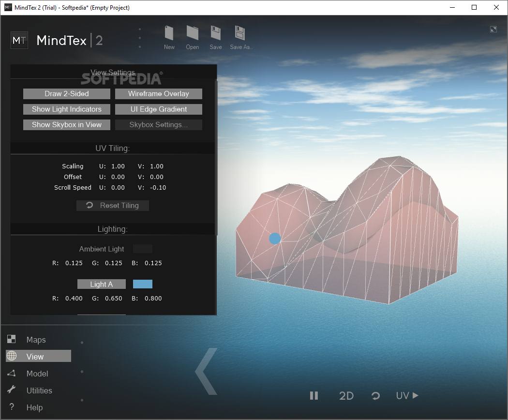
Task: Click the Save floppy disk icon
Action: [215, 33]
